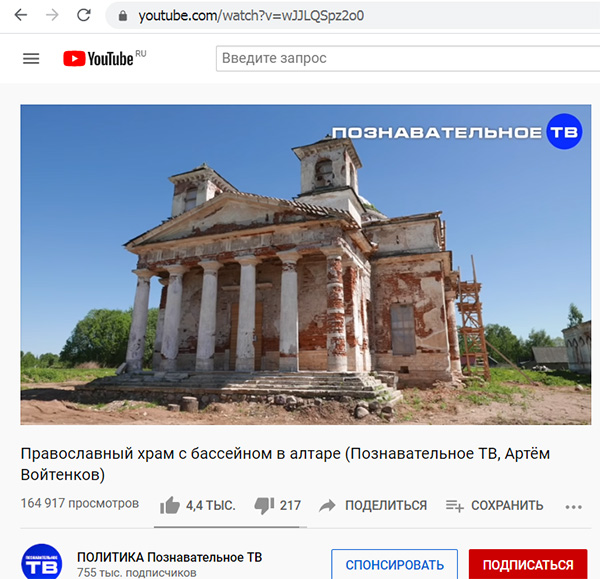Like the video with thumbs up
The width and height of the screenshot is (600, 579).
pos(170,506)
